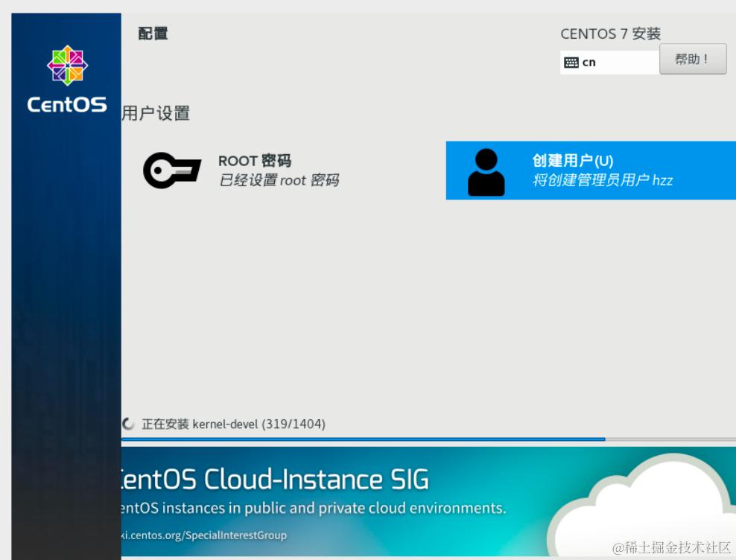Click the 已经设置 root 密码 status text
Viewport: 736px width, 560px height.
tap(279, 180)
